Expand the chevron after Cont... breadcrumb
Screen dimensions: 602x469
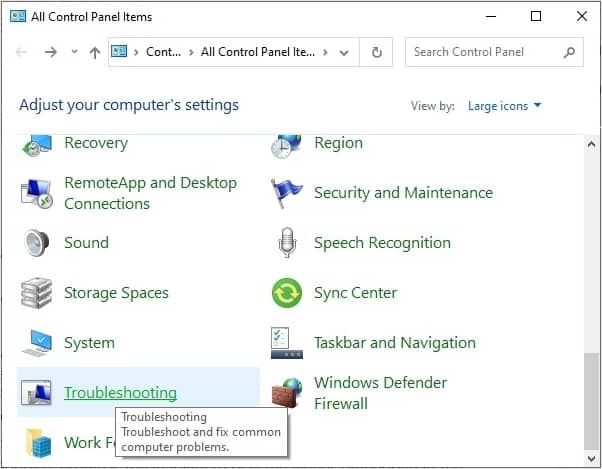[x=191, y=52]
